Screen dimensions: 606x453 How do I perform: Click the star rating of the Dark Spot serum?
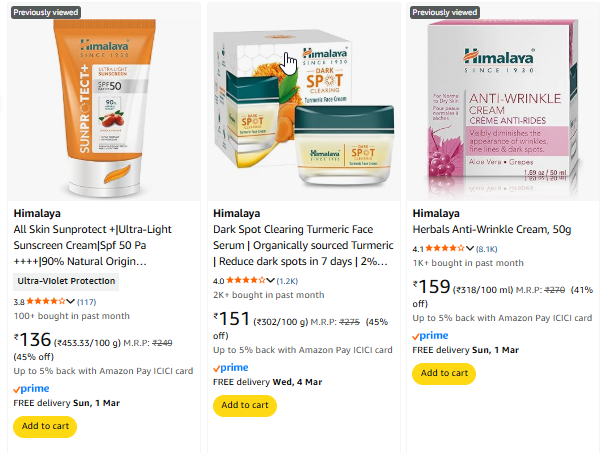point(246,281)
